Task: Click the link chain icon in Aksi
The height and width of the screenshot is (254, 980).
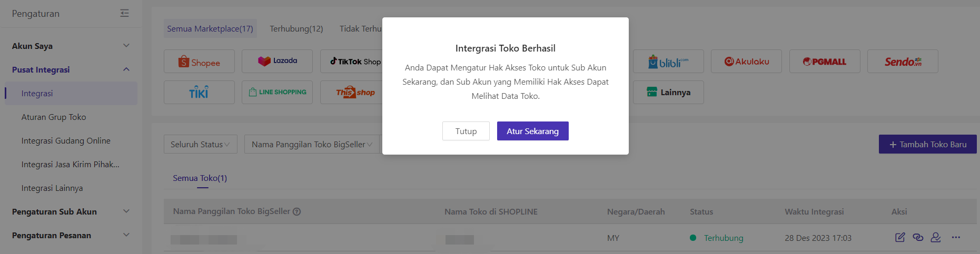Action: click(918, 237)
